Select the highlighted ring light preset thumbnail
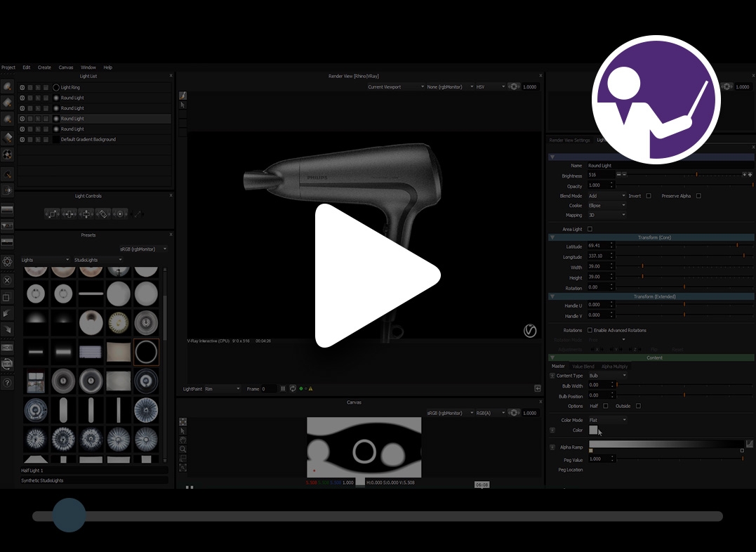Screen dimensions: 756x552 click(x=146, y=352)
